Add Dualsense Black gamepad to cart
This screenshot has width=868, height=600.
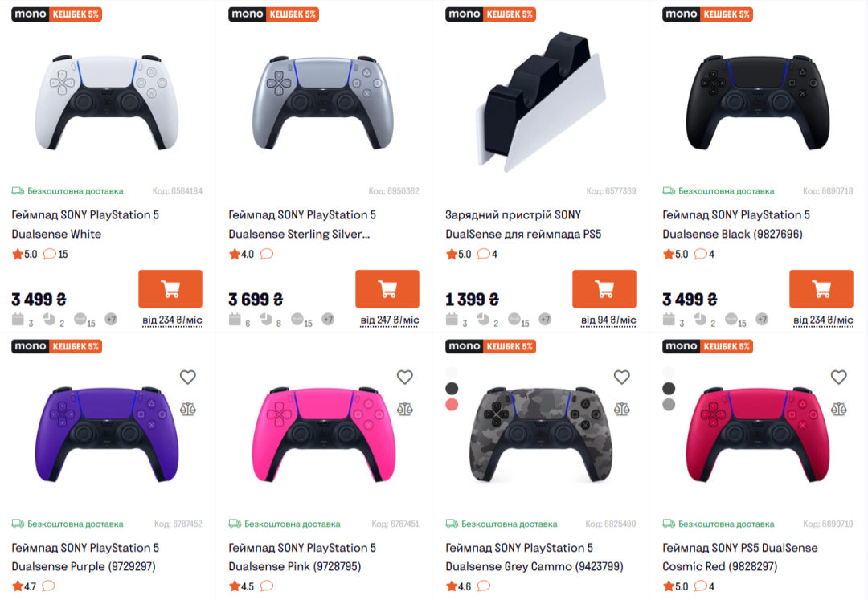[821, 289]
